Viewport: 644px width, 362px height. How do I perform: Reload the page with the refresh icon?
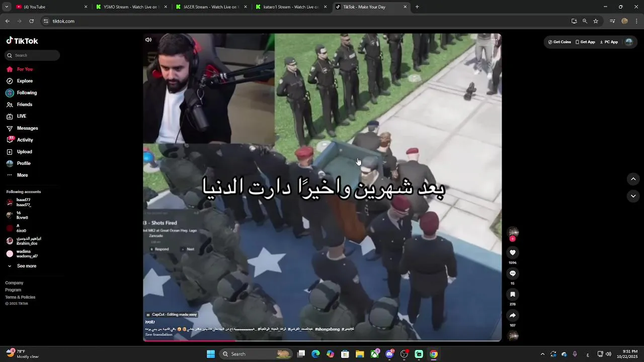click(x=31, y=21)
